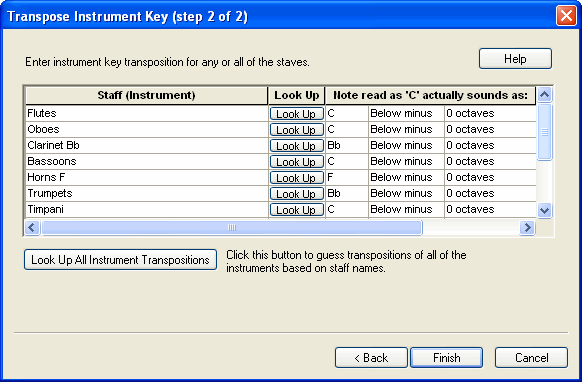This screenshot has height=382, width=582.
Task: Click Look Up for Flutes row
Action: (296, 114)
